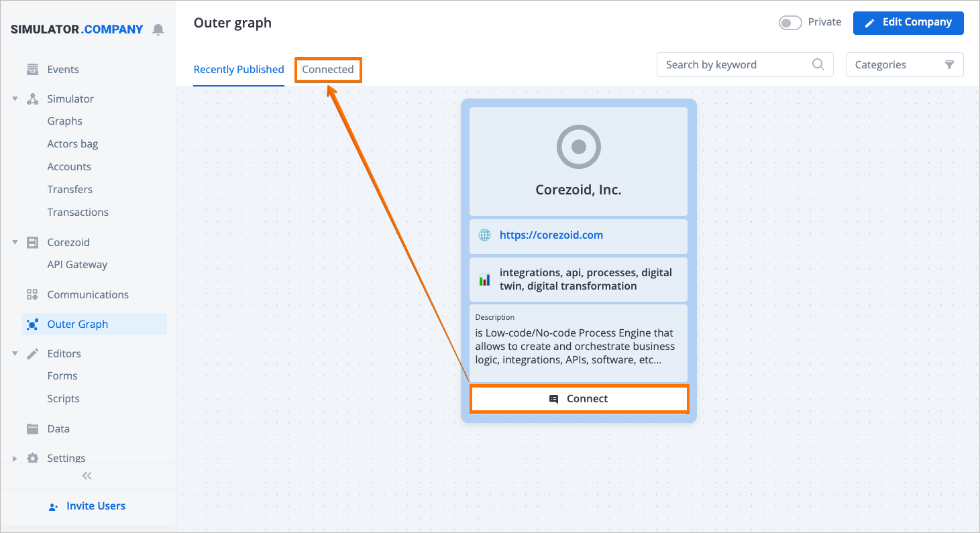This screenshot has height=533, width=980.
Task: Click the search magnifier icon
Action: point(818,64)
